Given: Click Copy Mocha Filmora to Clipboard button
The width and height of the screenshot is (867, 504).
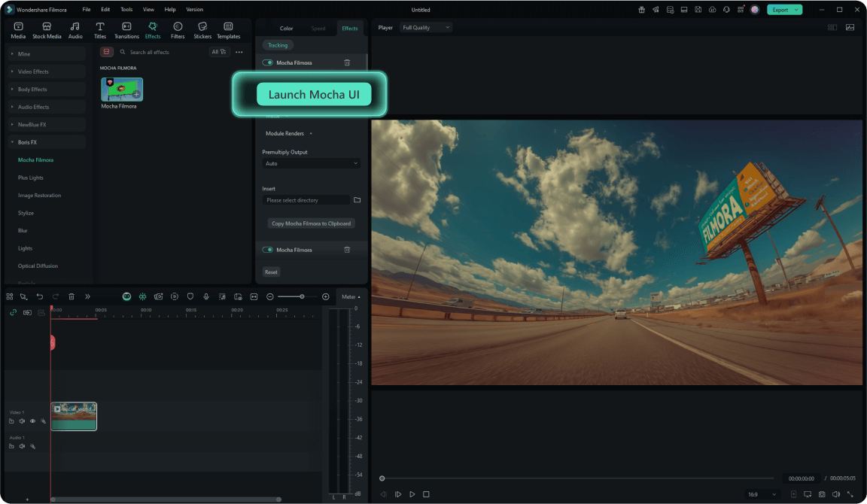Looking at the screenshot, I should (312, 223).
